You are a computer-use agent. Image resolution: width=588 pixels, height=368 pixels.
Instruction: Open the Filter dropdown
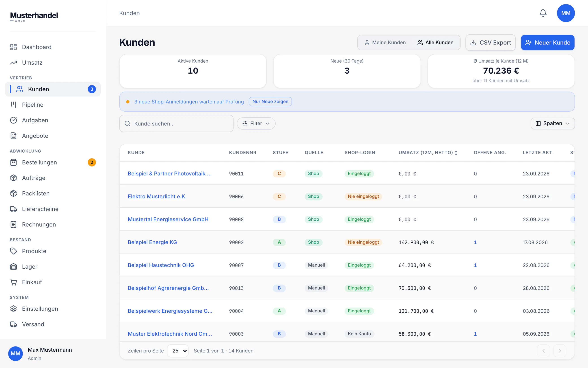[x=256, y=124]
